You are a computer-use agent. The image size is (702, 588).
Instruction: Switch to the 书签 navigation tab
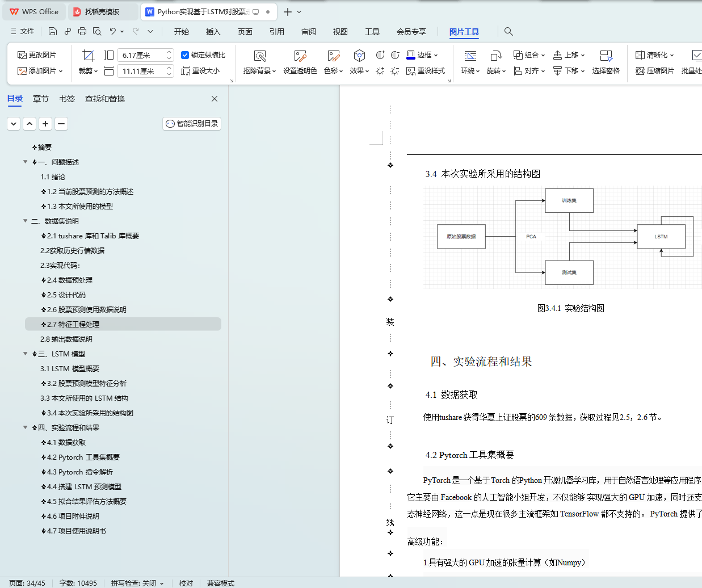[67, 99]
